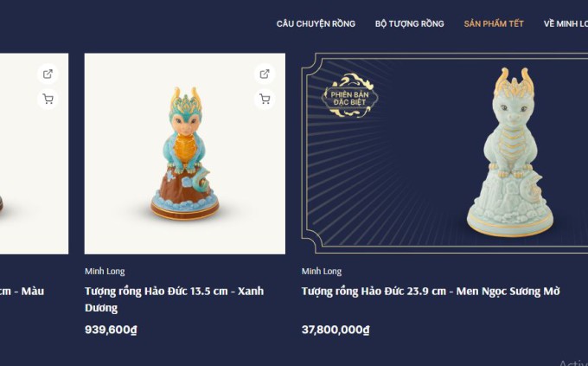
Task: Open external link icon on leftmost product card
Action: [x=48, y=74]
